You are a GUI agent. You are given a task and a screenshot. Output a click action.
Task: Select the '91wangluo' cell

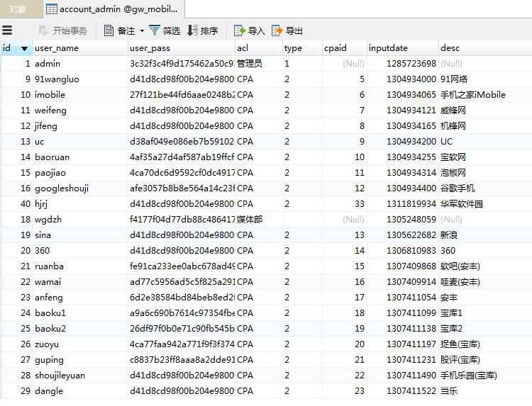click(80, 79)
